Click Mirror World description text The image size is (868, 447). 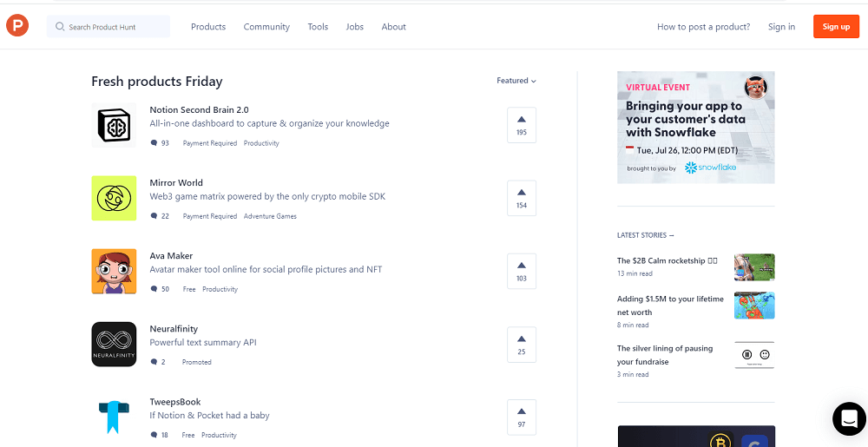coord(267,196)
